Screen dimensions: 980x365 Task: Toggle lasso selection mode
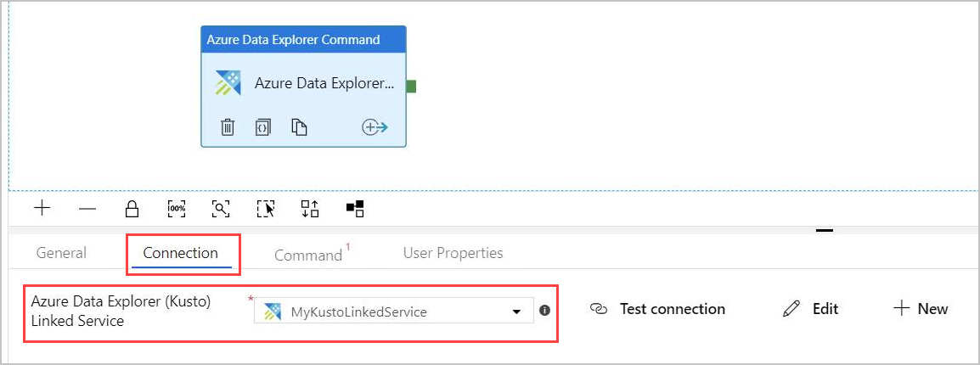tap(266, 208)
